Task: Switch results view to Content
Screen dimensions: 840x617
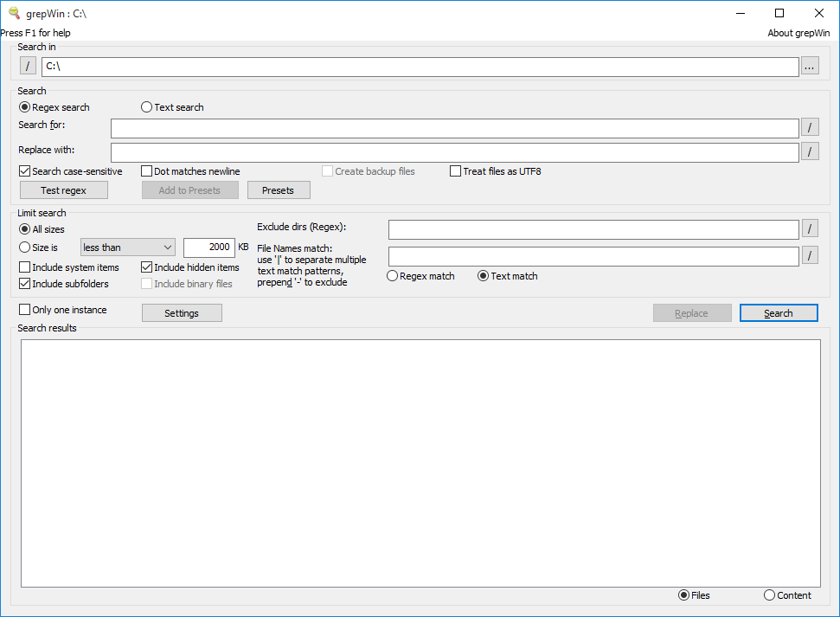Action: tap(767, 595)
